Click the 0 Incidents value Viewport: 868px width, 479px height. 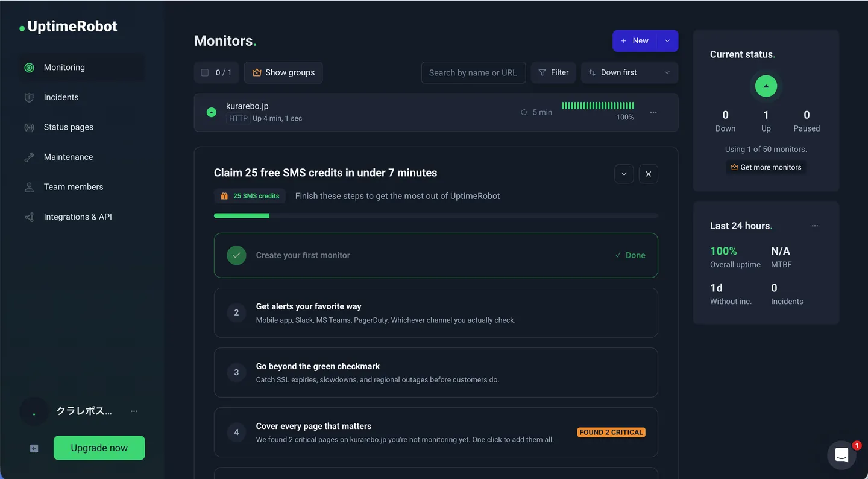coord(774,288)
